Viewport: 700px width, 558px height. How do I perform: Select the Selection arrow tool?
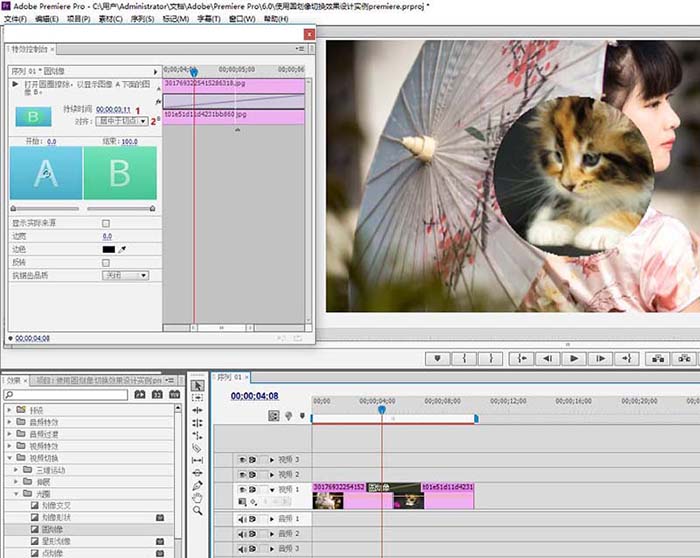197,385
